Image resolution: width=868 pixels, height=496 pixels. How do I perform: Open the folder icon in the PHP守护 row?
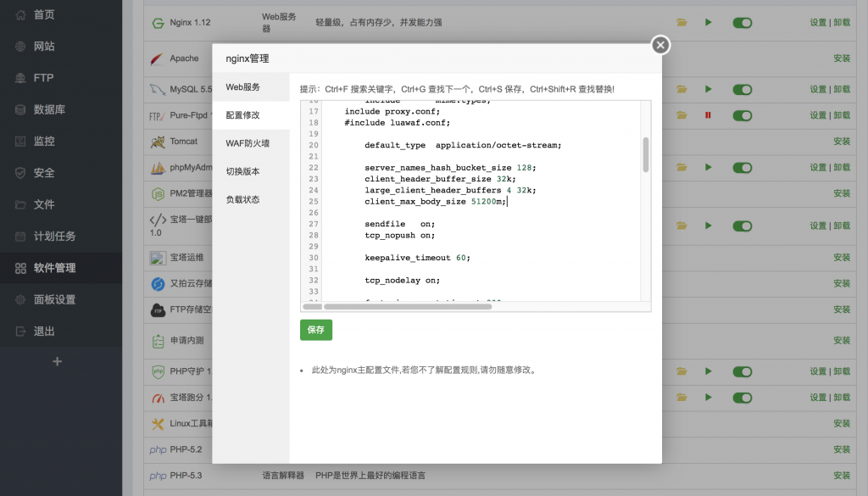(682, 371)
